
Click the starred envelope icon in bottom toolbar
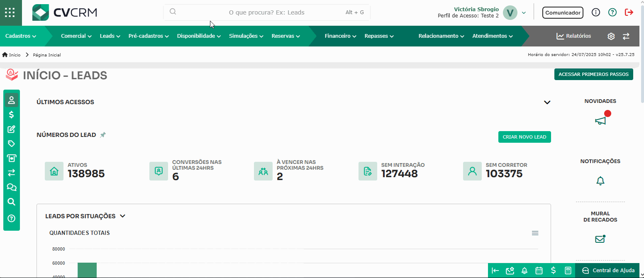pos(510,271)
